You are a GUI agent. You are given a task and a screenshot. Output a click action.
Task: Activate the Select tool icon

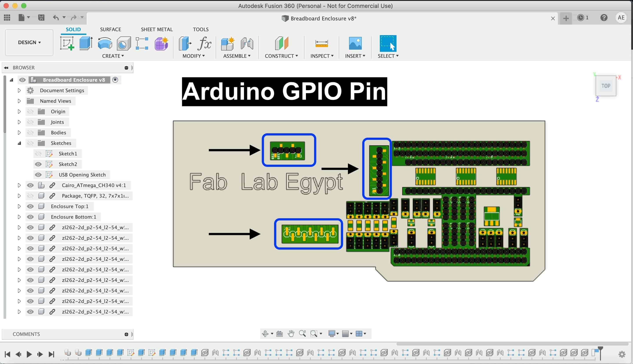[x=388, y=43]
